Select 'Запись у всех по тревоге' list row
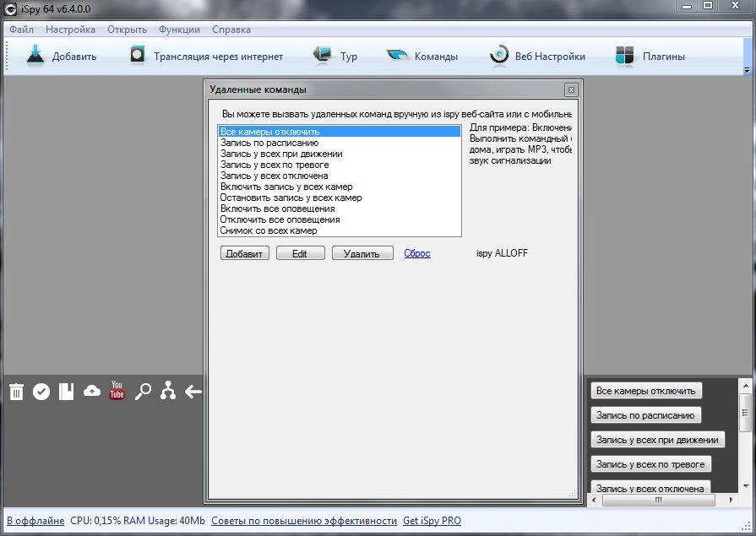This screenshot has width=756, height=536. coord(340,165)
